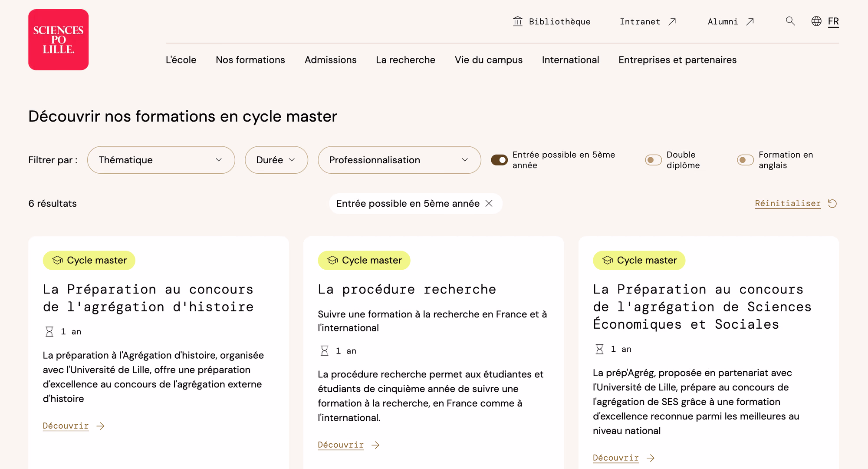
Task: Click the Réinitialiser link
Action: [788, 203]
